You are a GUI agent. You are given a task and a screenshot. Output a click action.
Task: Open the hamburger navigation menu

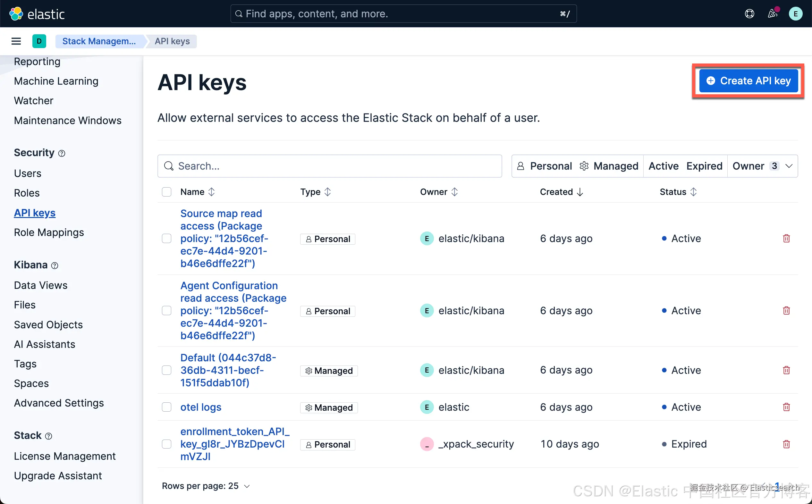16,41
